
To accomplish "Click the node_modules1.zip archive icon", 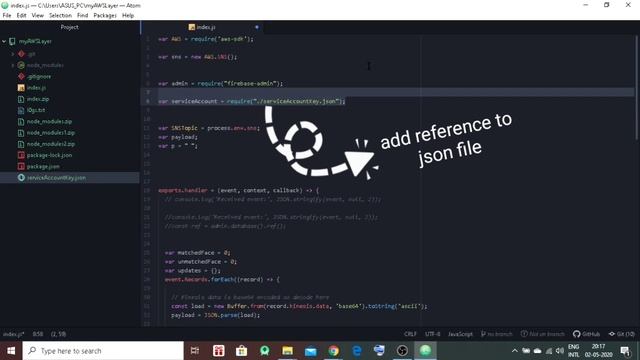I will [21, 133].
